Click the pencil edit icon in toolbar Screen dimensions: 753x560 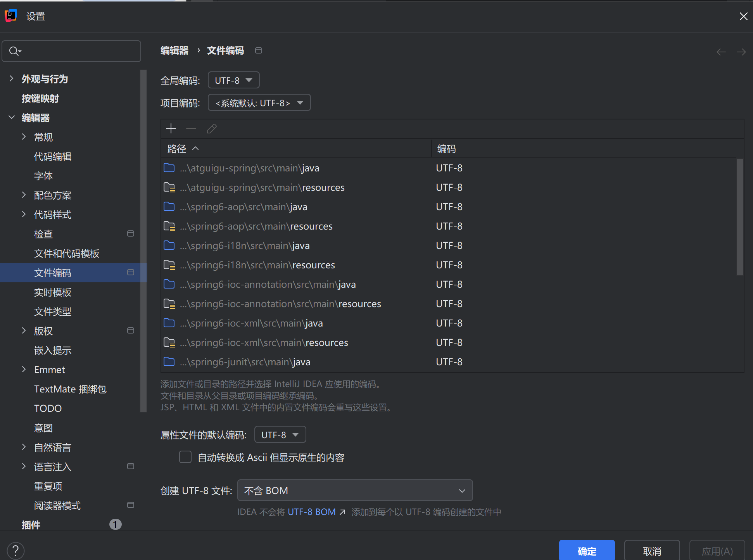[212, 128]
